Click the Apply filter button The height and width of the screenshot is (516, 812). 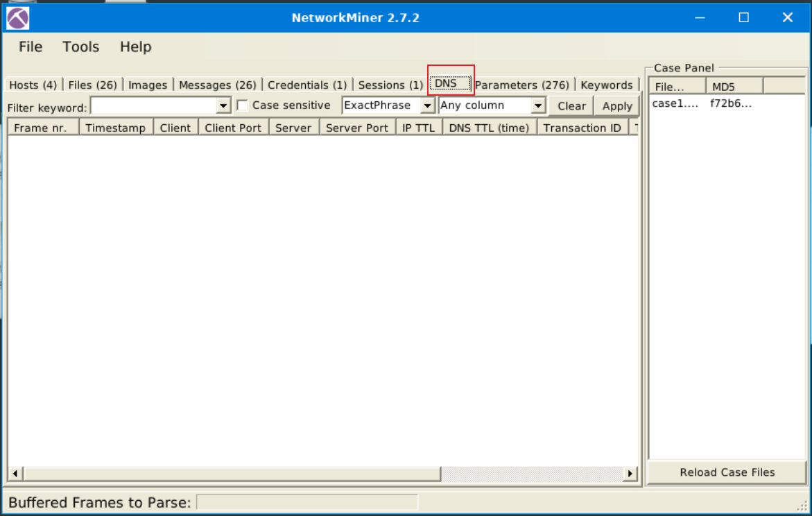(x=616, y=106)
